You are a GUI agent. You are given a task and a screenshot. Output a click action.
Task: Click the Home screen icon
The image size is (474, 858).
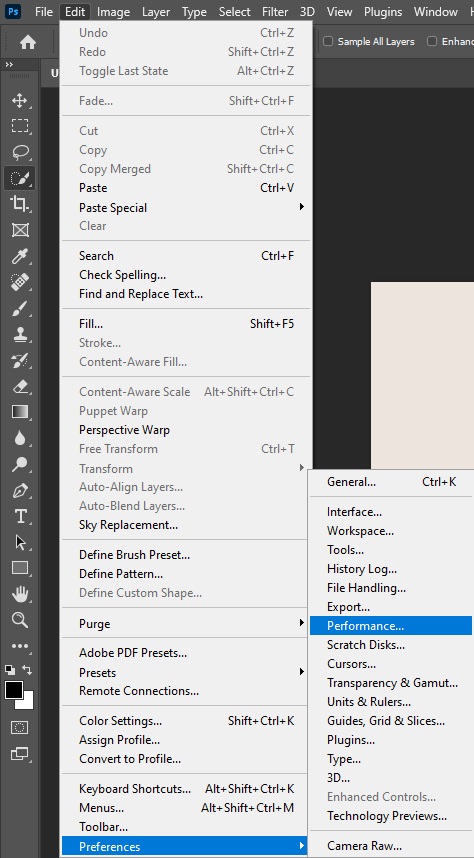[x=27, y=42]
